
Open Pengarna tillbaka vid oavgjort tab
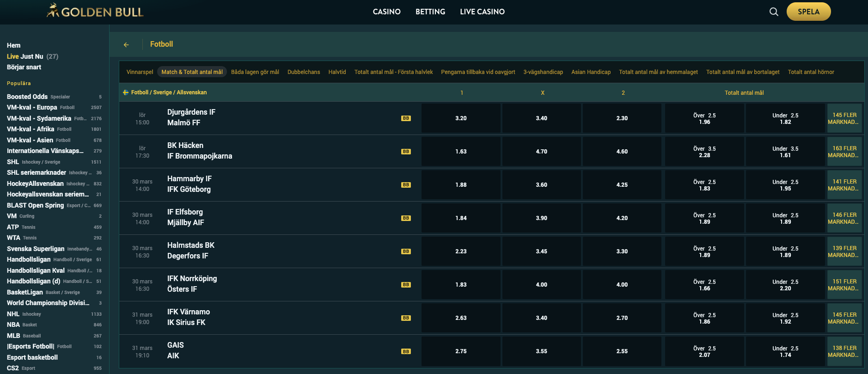(478, 72)
